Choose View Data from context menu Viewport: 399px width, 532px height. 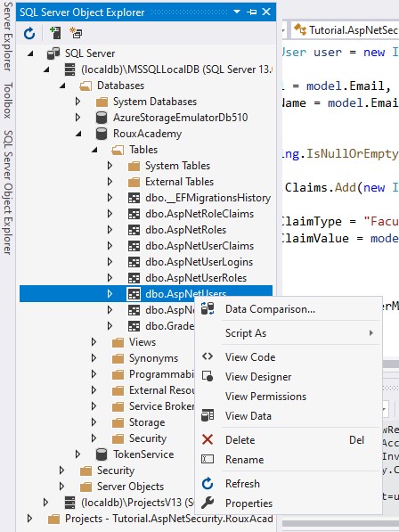point(289,416)
